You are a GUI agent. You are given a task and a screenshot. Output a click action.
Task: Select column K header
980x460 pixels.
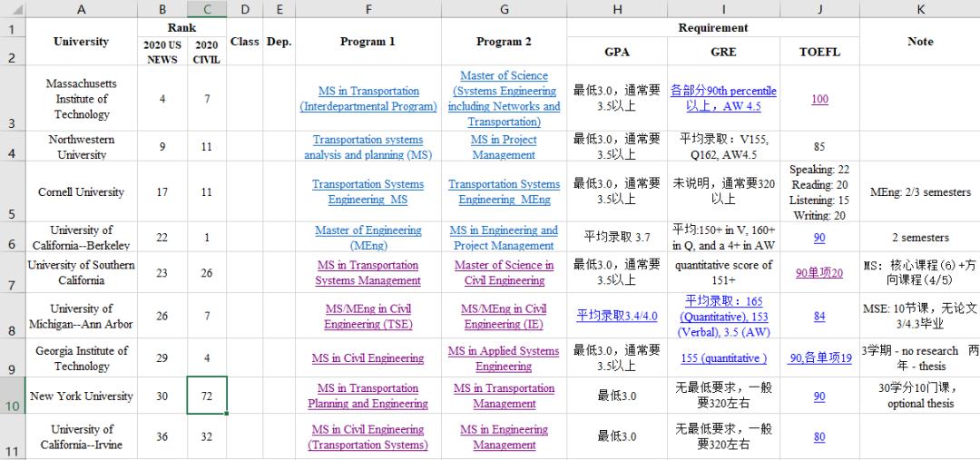point(919,9)
